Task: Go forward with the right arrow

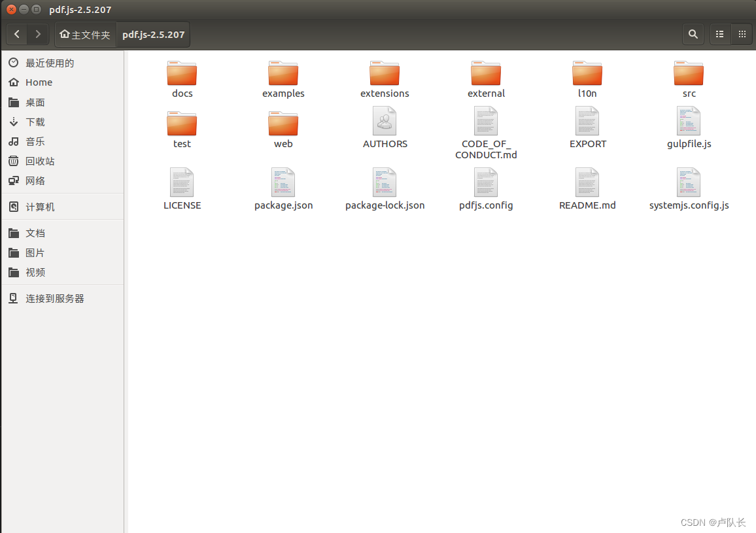Action: (38, 34)
